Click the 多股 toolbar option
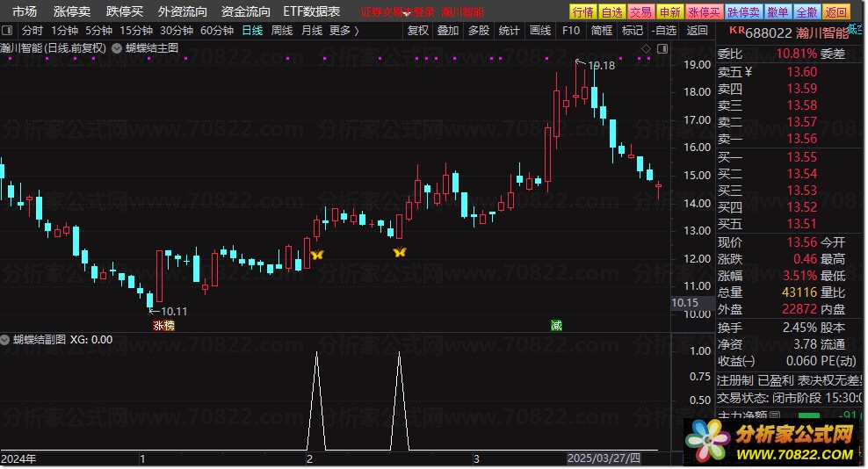This screenshot has width=868, height=469. [x=479, y=31]
